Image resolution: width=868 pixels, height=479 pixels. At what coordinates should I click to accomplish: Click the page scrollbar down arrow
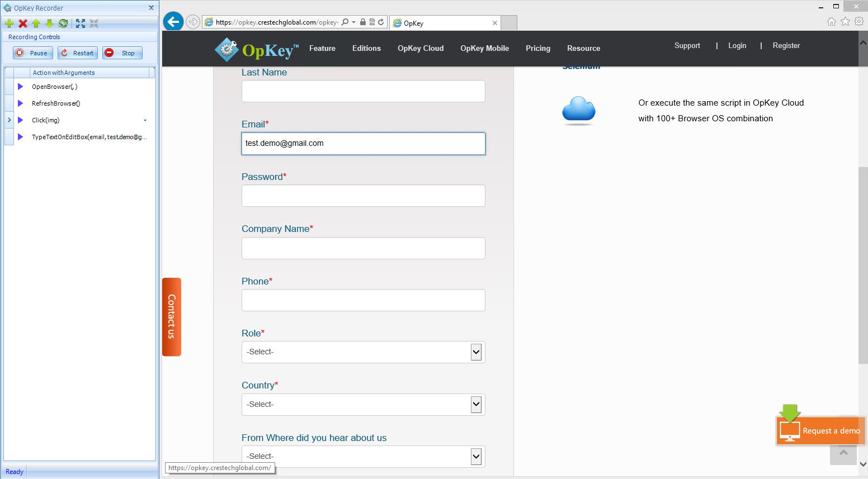pos(863,464)
